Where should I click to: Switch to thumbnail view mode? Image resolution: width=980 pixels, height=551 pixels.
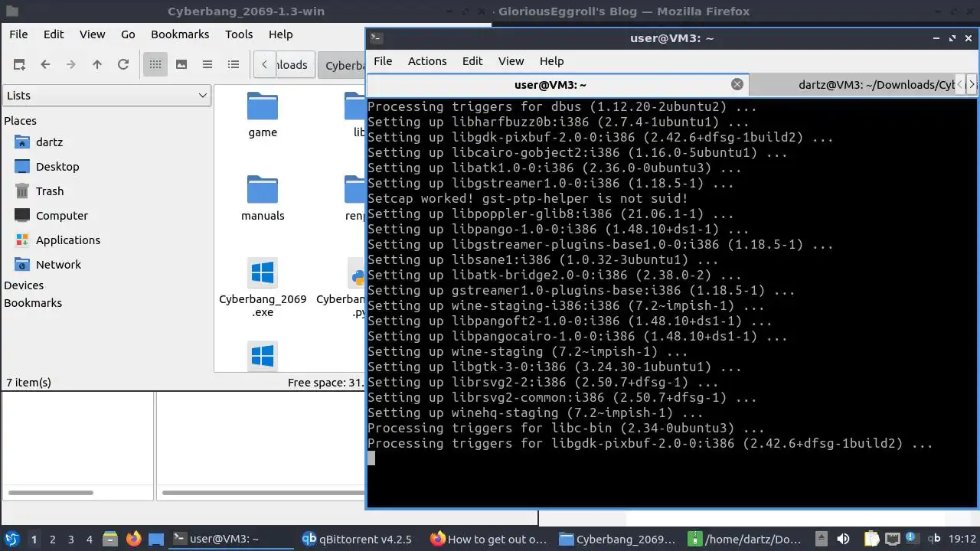(181, 65)
